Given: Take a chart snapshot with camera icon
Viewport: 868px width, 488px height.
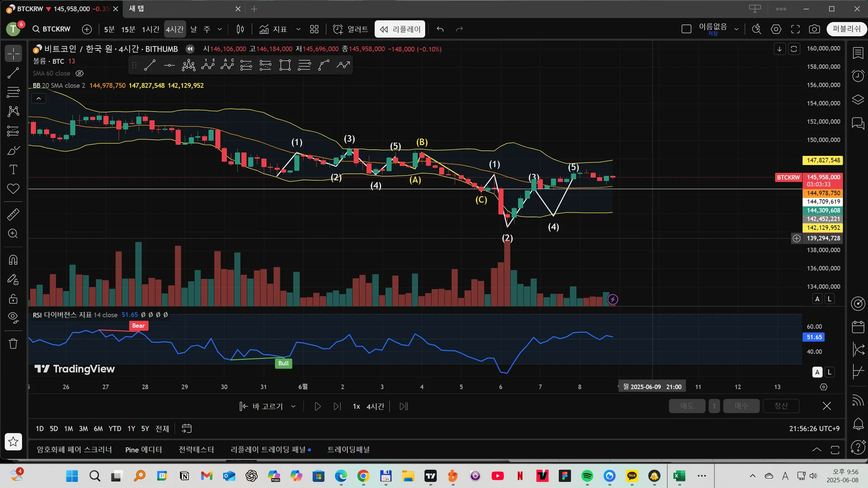Looking at the screenshot, I should point(814,29).
